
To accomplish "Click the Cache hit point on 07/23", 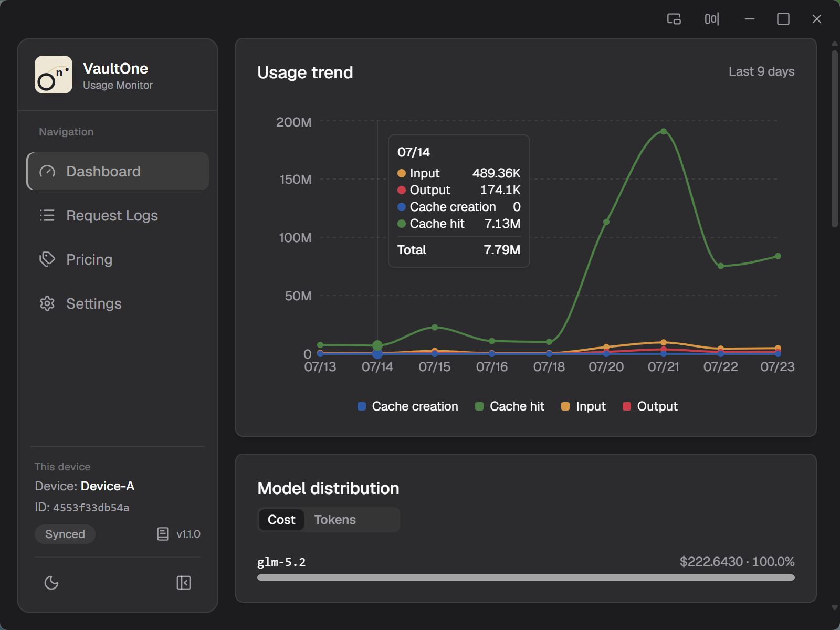I will coord(778,256).
